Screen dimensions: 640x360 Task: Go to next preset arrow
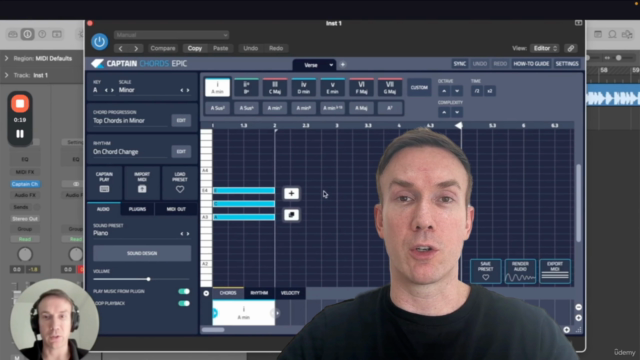[x=136, y=48]
